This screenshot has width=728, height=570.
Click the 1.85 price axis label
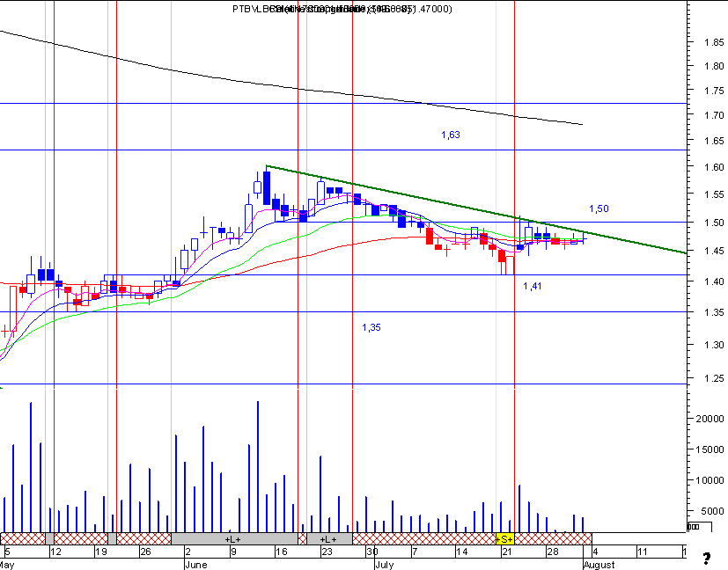714,43
